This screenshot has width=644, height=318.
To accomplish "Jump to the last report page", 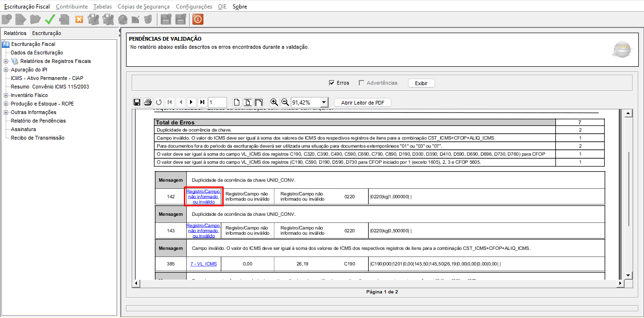I will point(202,102).
